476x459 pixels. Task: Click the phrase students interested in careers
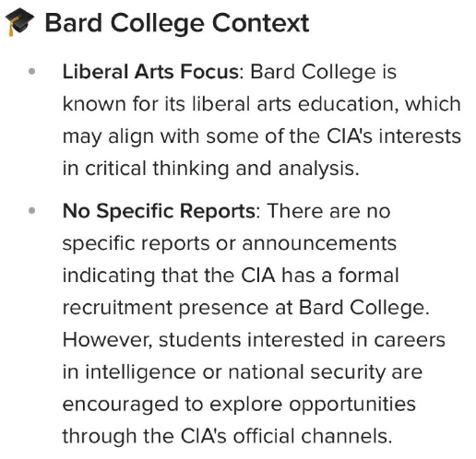pos(302,340)
